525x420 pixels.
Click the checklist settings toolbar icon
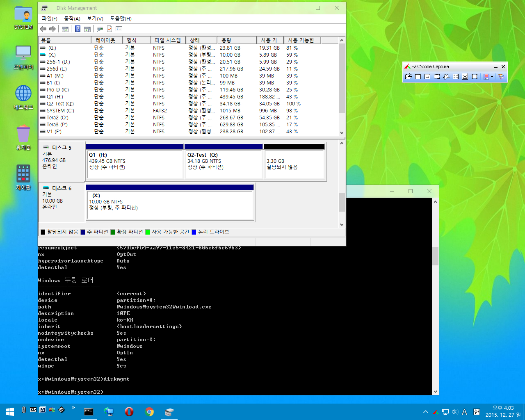click(x=119, y=29)
